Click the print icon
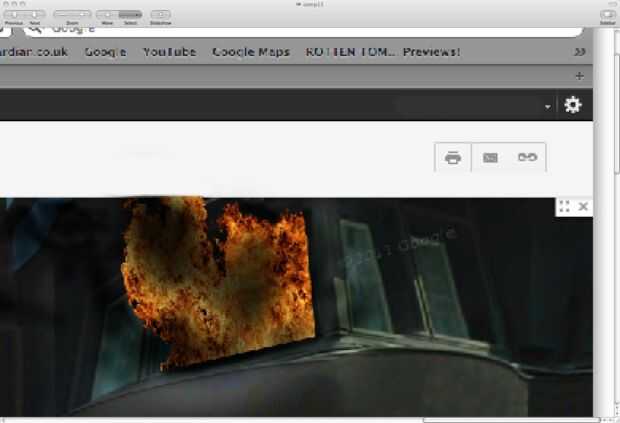 click(x=453, y=157)
